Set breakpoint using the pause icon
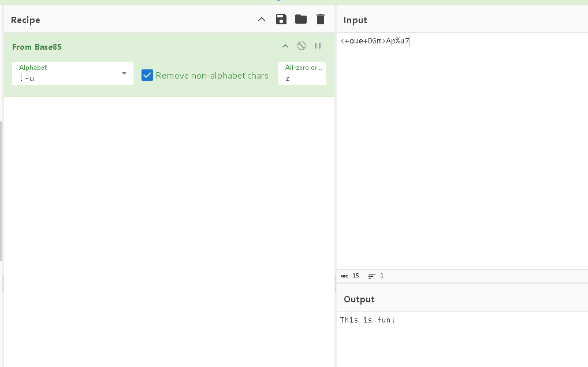Viewport: 588px width, 367px height. pyautogui.click(x=318, y=46)
